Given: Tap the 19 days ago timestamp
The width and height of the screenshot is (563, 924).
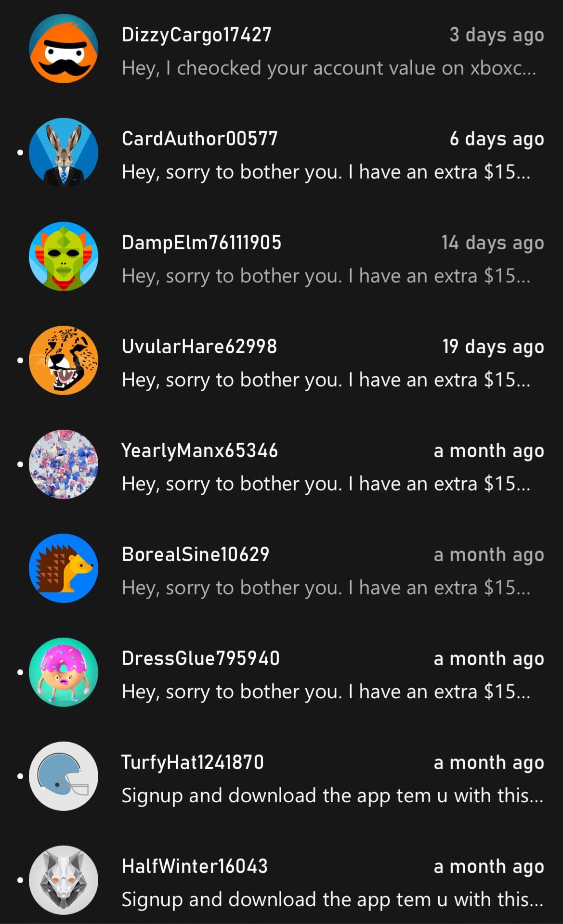Looking at the screenshot, I should [x=493, y=347].
